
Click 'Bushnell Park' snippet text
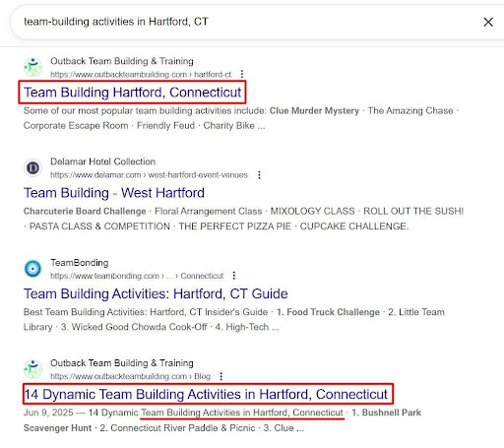(392, 413)
